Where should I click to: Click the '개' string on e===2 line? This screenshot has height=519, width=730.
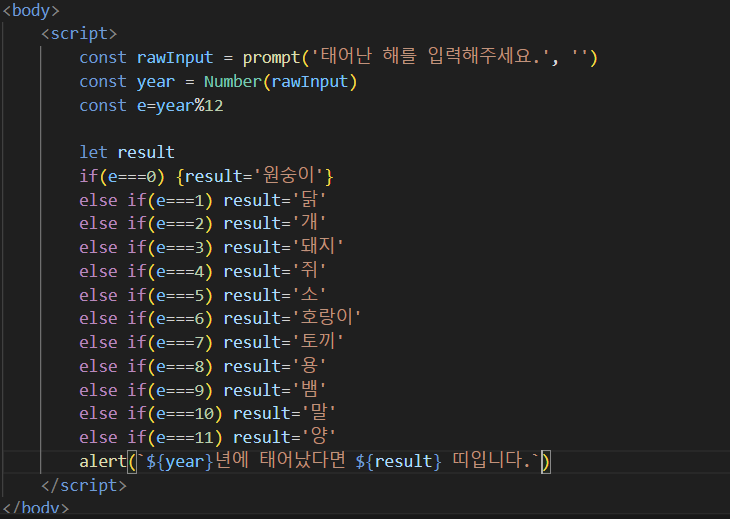309,223
